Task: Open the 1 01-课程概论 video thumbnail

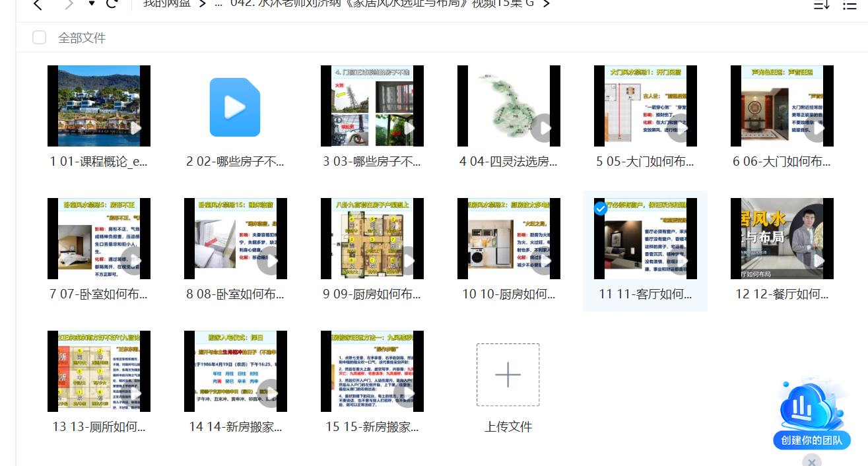Action: click(99, 106)
